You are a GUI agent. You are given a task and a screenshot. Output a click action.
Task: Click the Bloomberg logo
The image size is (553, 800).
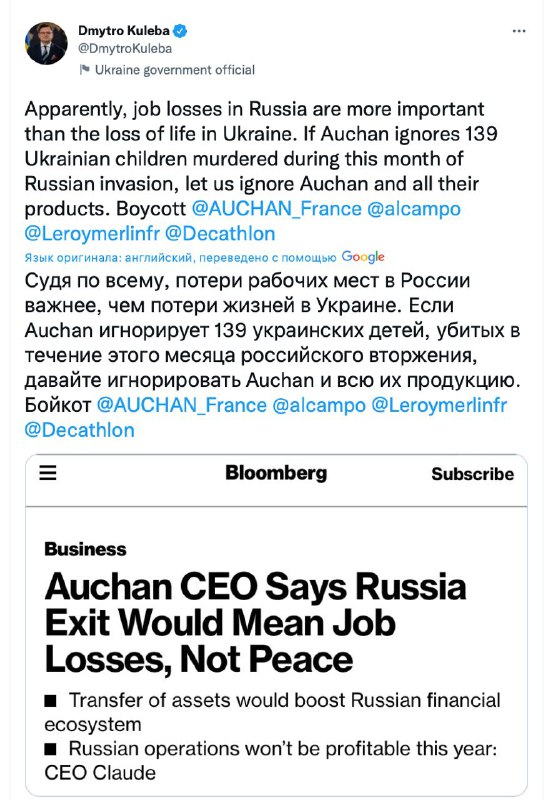point(276,473)
